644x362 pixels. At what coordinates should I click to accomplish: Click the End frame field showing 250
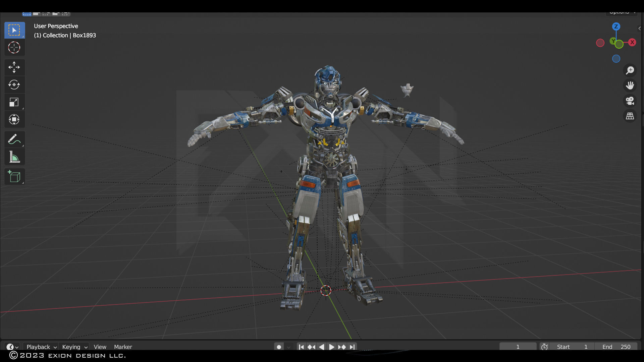[x=616, y=347]
